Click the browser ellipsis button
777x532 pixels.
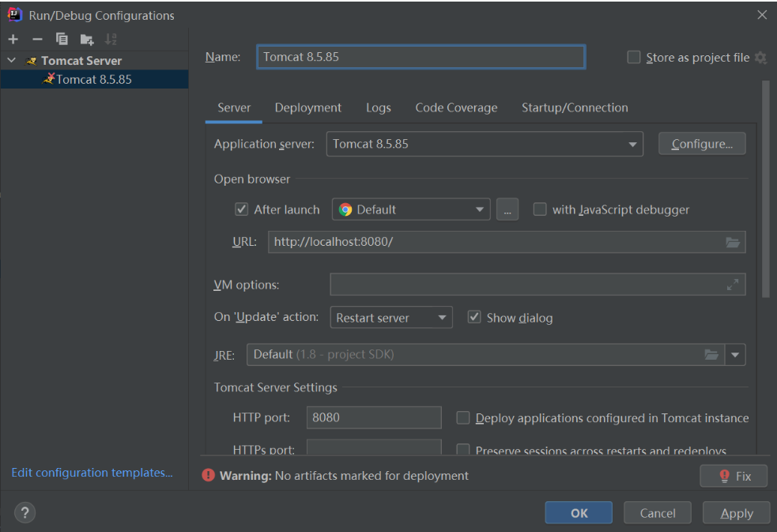507,209
